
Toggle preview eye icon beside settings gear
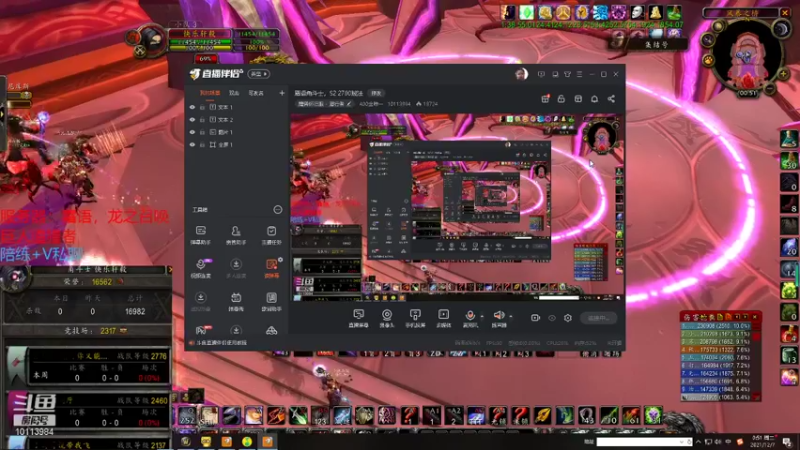[x=552, y=318]
